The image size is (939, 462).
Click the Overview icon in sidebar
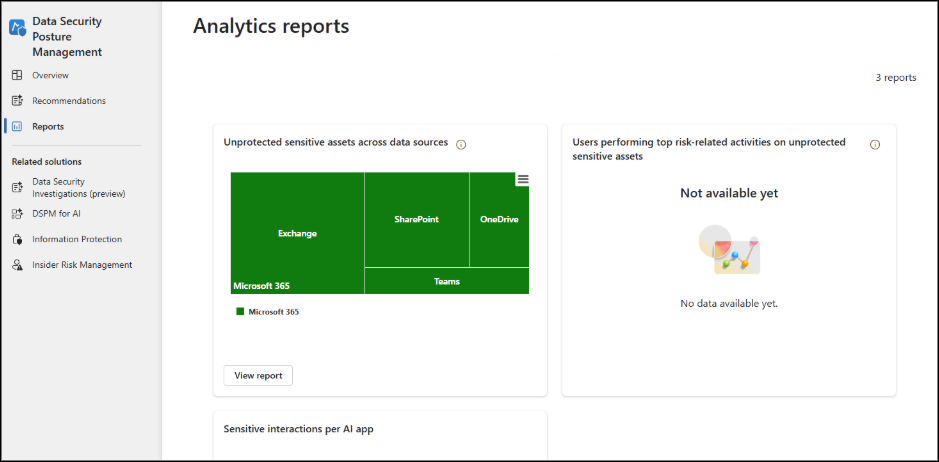click(17, 75)
